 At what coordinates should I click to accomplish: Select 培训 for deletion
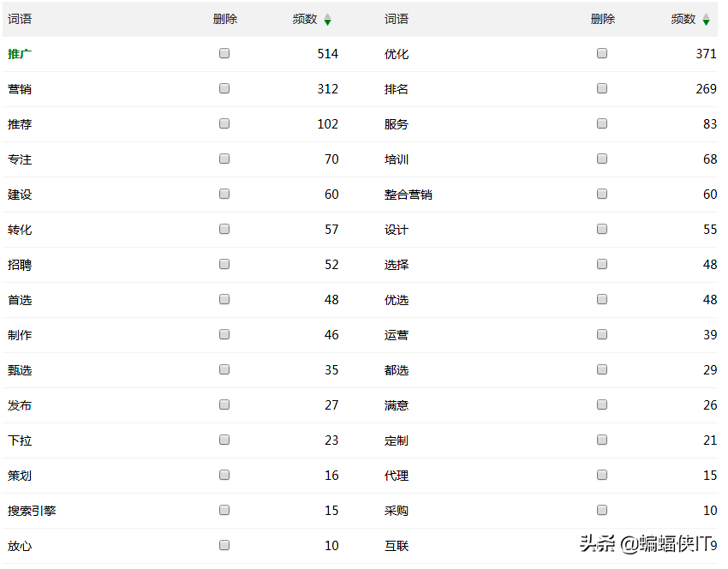pos(602,158)
